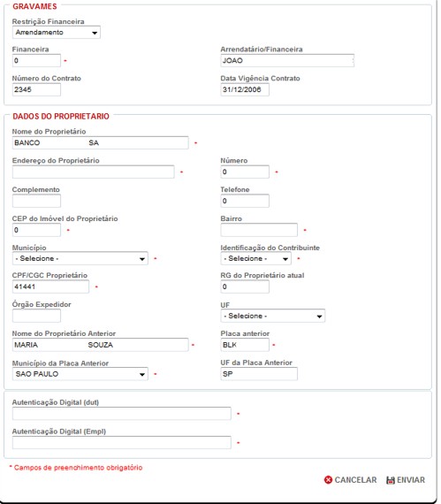Select the Número do Contrato field
Image resolution: width=441 pixels, height=504 pixels.
point(36,89)
